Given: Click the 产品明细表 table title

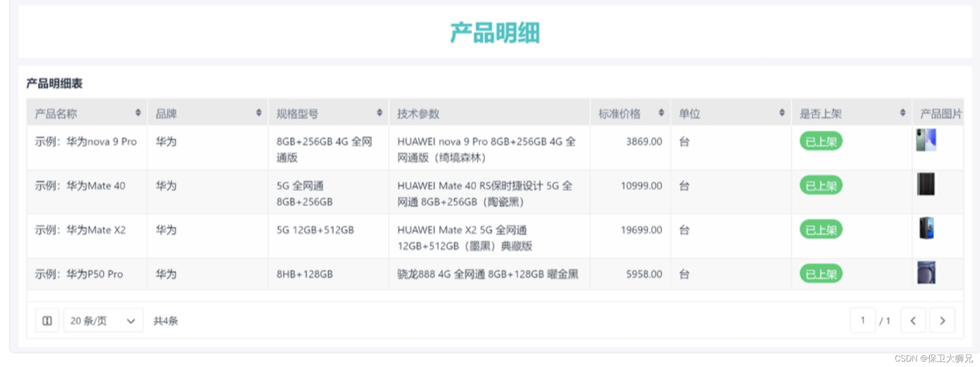Looking at the screenshot, I should (x=54, y=83).
